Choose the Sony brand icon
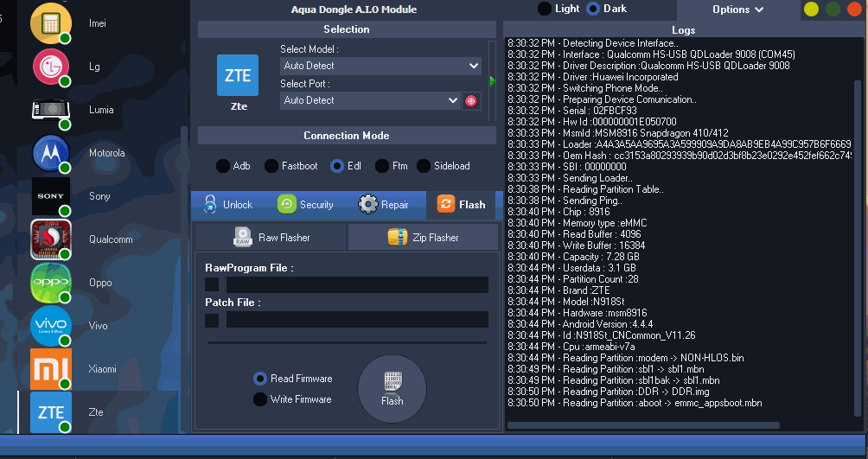 pos(51,196)
